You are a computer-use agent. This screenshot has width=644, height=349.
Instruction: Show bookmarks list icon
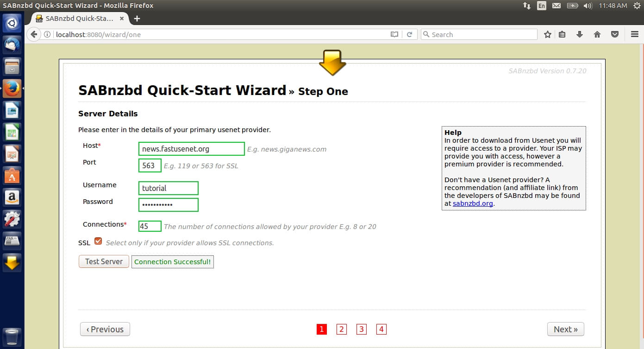click(x=562, y=34)
